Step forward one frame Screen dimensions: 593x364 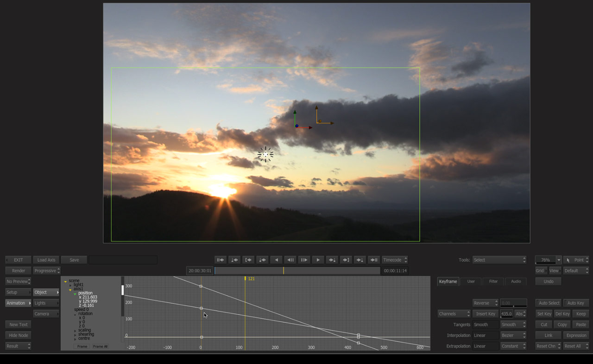304,260
